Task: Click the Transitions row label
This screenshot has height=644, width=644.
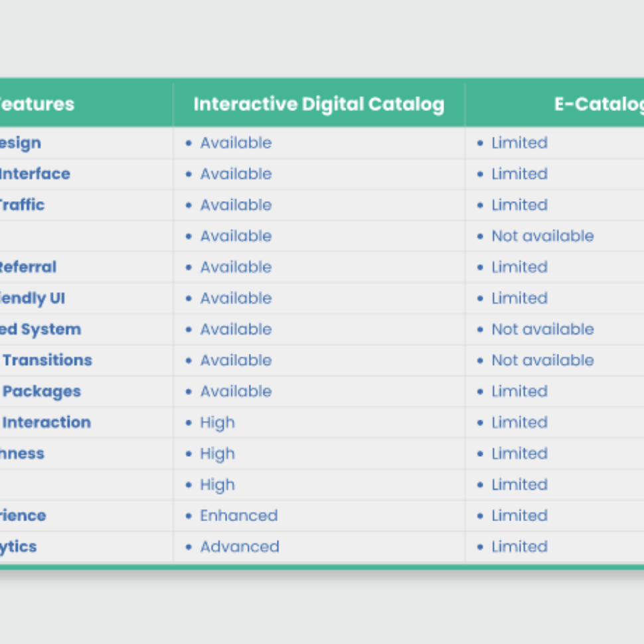Action: [x=47, y=361]
